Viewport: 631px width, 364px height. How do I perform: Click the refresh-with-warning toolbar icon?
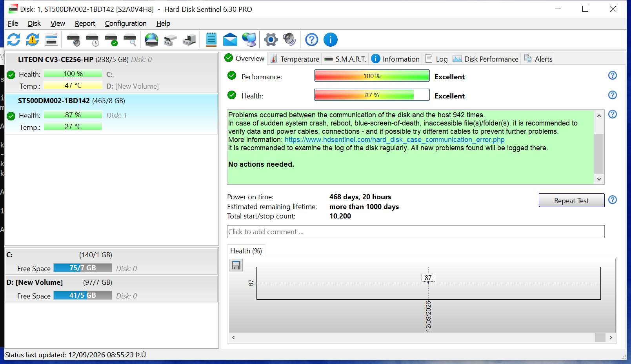coord(33,40)
